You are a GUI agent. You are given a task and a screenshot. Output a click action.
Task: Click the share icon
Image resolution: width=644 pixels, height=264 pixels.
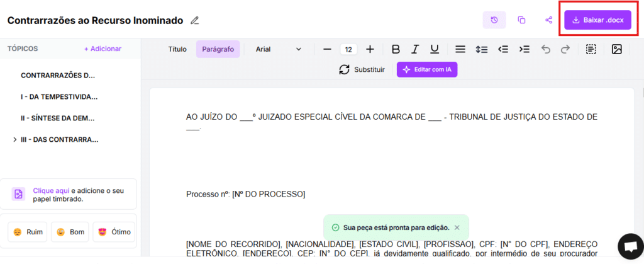tap(548, 20)
